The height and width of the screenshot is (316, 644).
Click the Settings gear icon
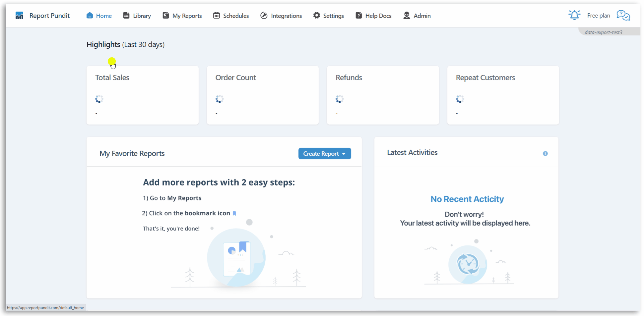point(317,16)
